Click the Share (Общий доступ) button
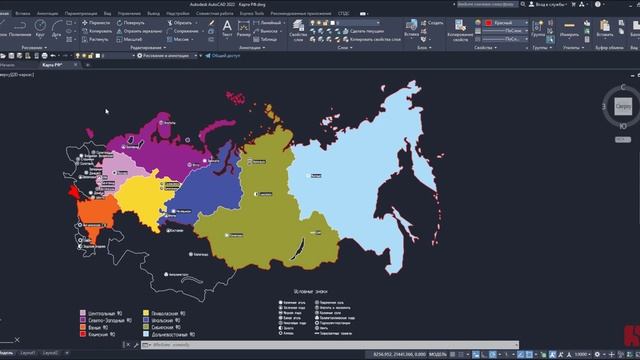The height and width of the screenshot is (360, 640). pyautogui.click(x=222, y=56)
